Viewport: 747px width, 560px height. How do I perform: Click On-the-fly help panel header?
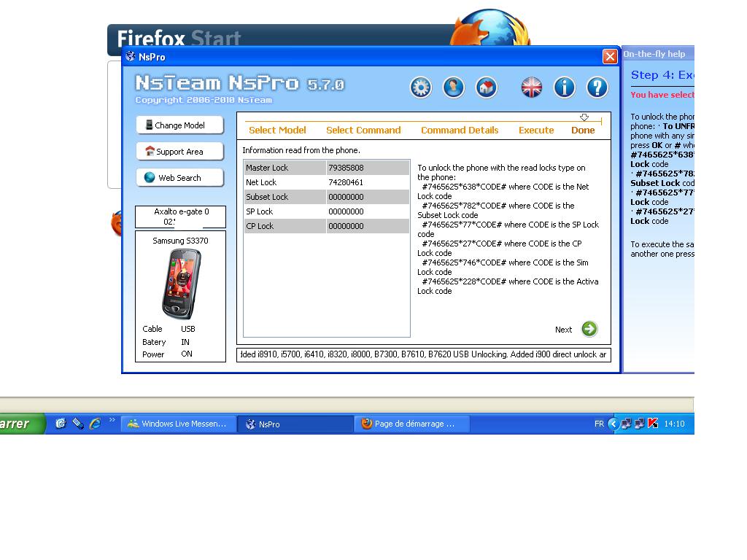(x=659, y=54)
